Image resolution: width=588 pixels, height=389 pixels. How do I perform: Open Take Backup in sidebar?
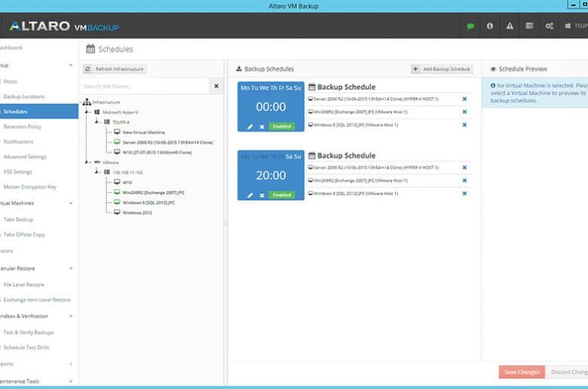[x=18, y=219]
